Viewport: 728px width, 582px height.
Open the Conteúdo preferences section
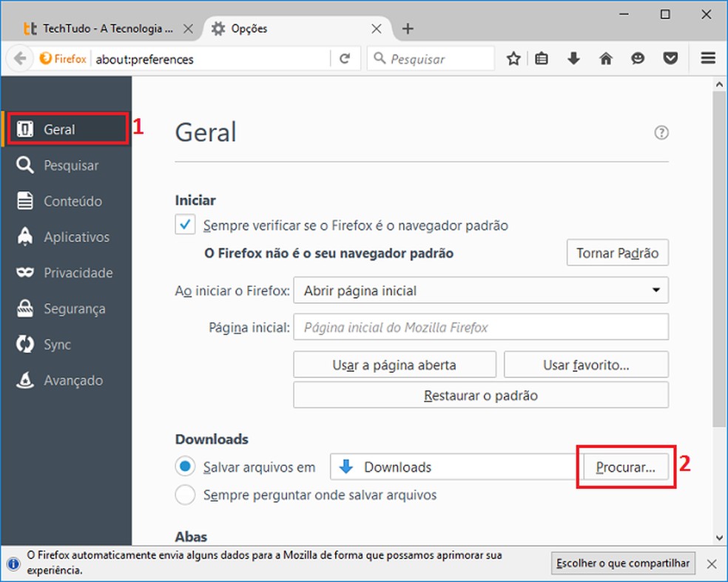click(66, 201)
